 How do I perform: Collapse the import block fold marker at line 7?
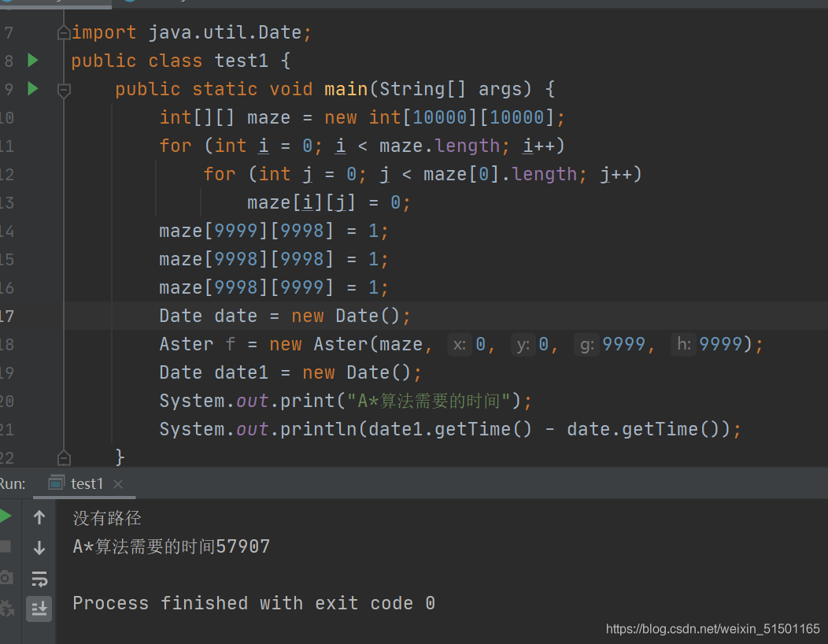point(64,33)
